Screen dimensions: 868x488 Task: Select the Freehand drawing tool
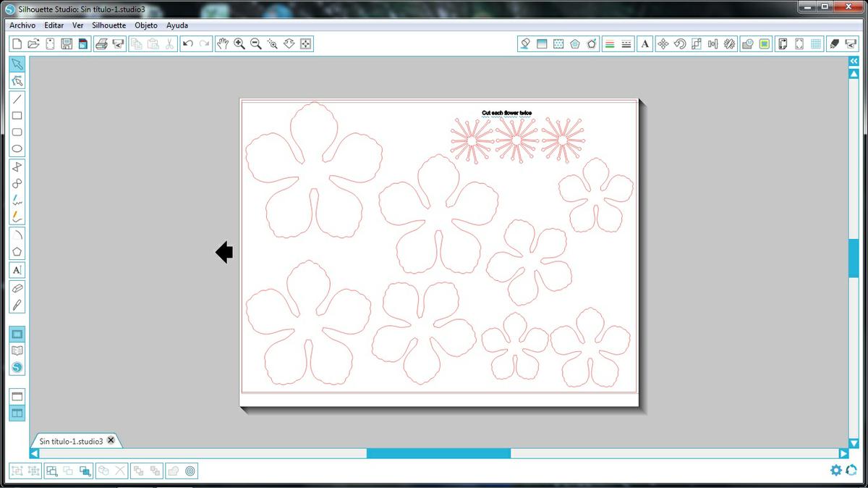17,201
